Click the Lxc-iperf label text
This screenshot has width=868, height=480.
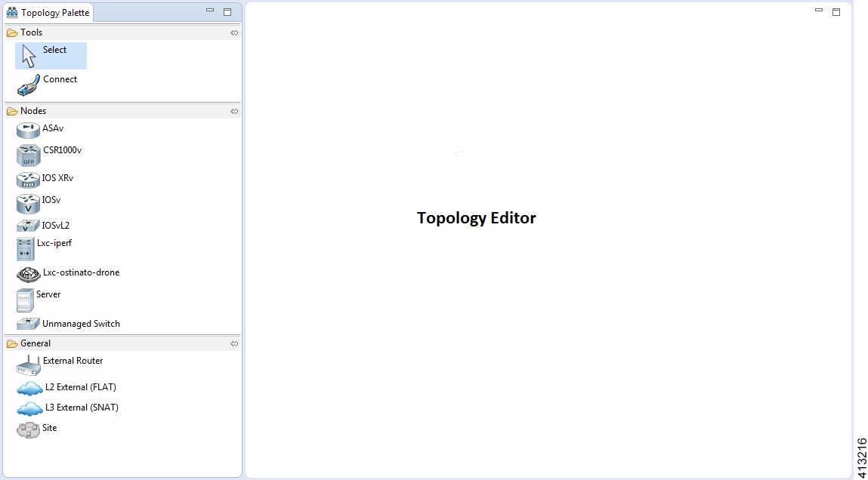click(54, 243)
